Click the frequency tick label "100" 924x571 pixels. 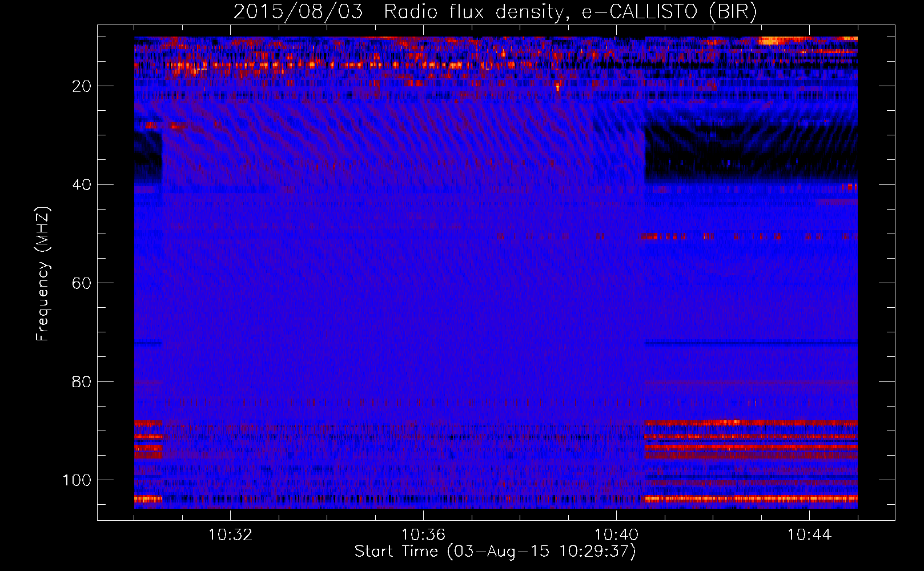click(77, 480)
